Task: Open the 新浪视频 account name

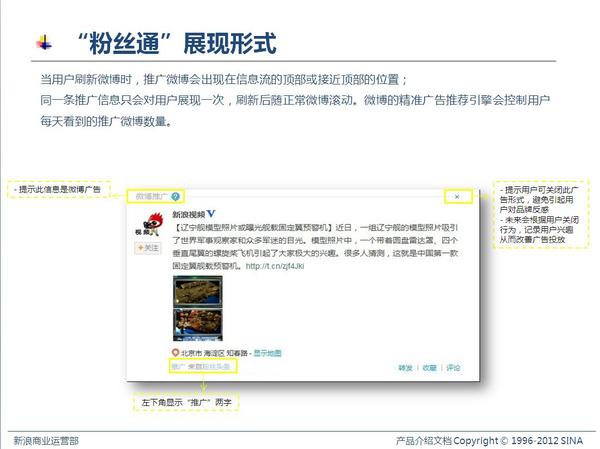Action: click(189, 214)
